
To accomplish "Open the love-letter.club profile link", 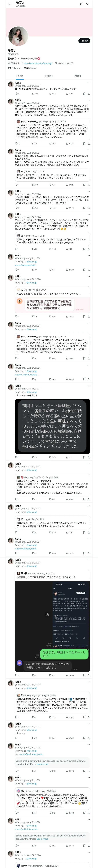I will tap(38, 63).
